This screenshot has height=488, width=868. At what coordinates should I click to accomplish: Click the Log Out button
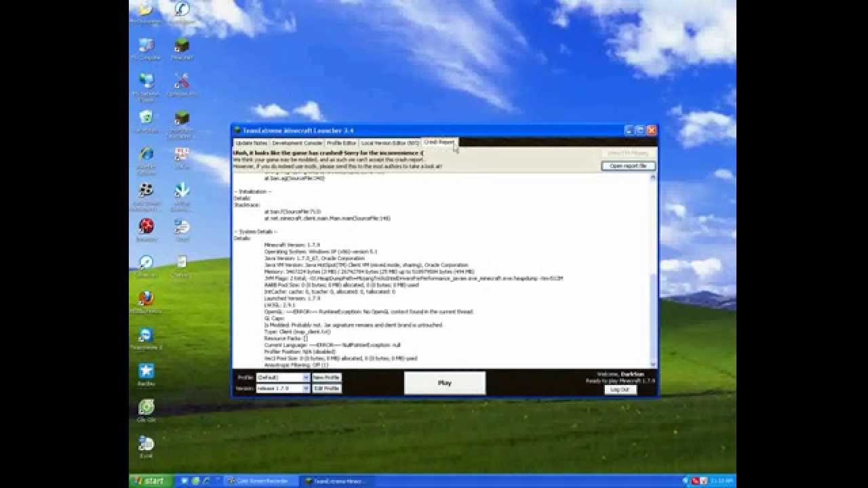[x=620, y=390]
